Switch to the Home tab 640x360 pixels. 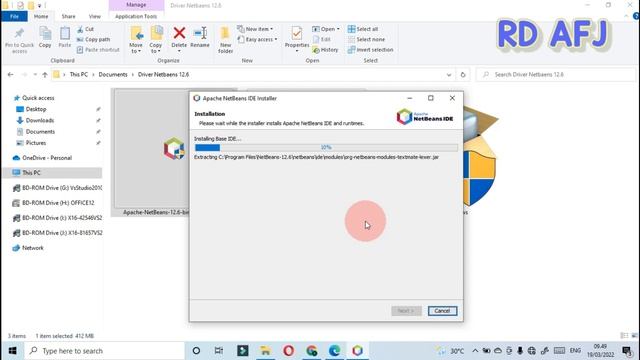tap(41, 16)
